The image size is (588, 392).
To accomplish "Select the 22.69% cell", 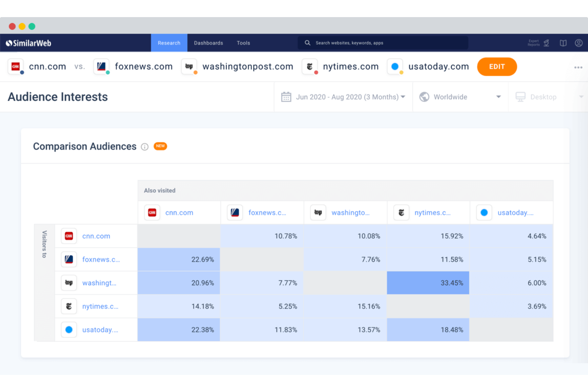I will tap(179, 260).
